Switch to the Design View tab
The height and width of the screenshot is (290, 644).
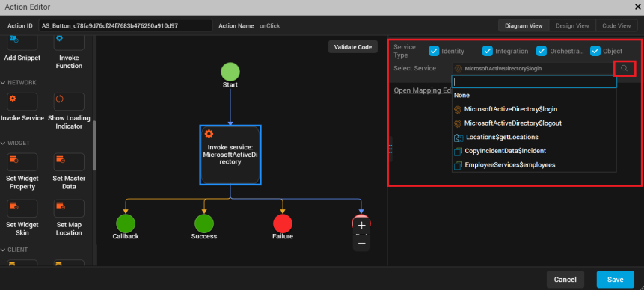pyautogui.click(x=572, y=25)
